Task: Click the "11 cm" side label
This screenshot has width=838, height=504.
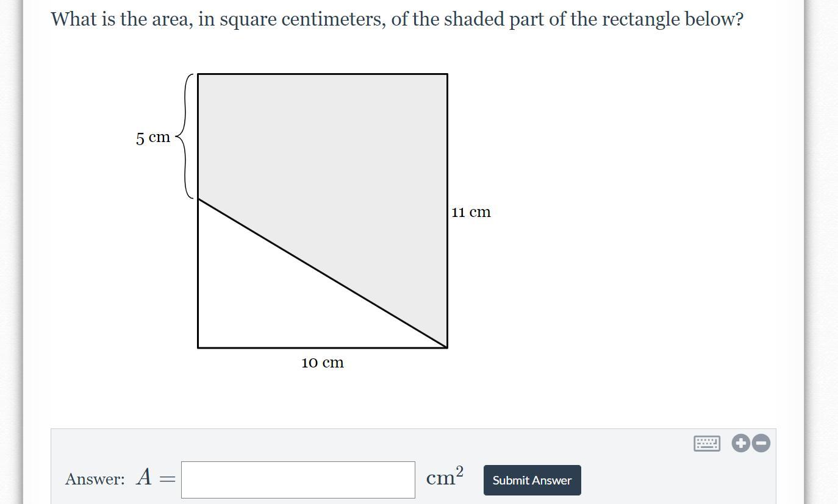Action: [x=471, y=212]
